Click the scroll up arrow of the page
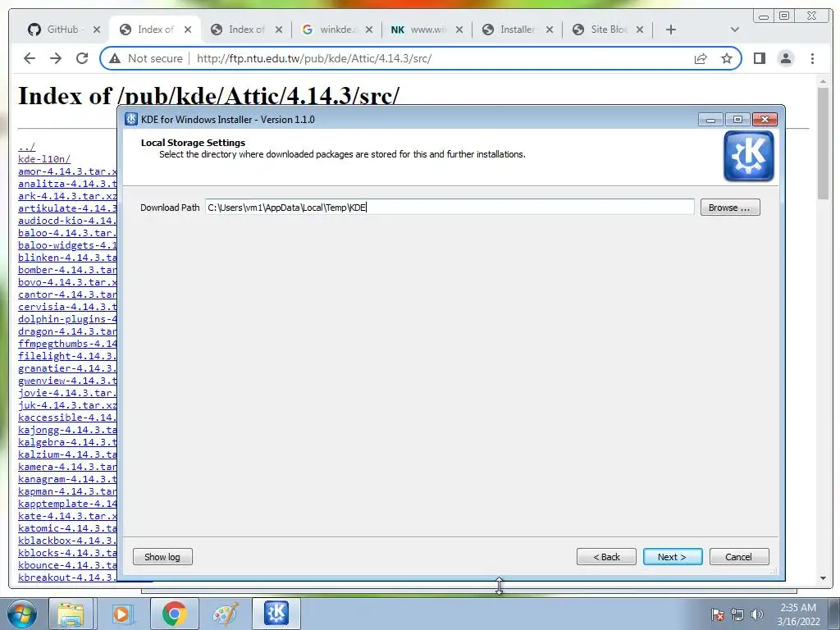 pyautogui.click(x=823, y=81)
